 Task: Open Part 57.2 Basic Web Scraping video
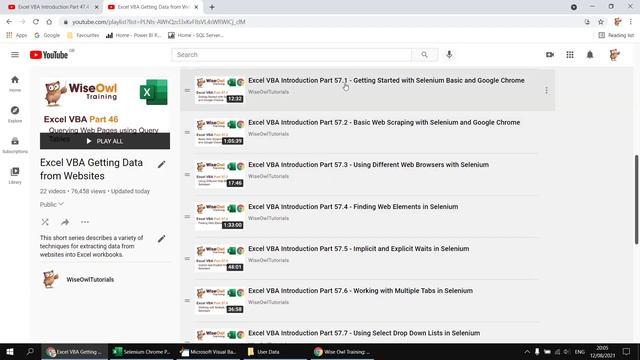tap(384, 122)
